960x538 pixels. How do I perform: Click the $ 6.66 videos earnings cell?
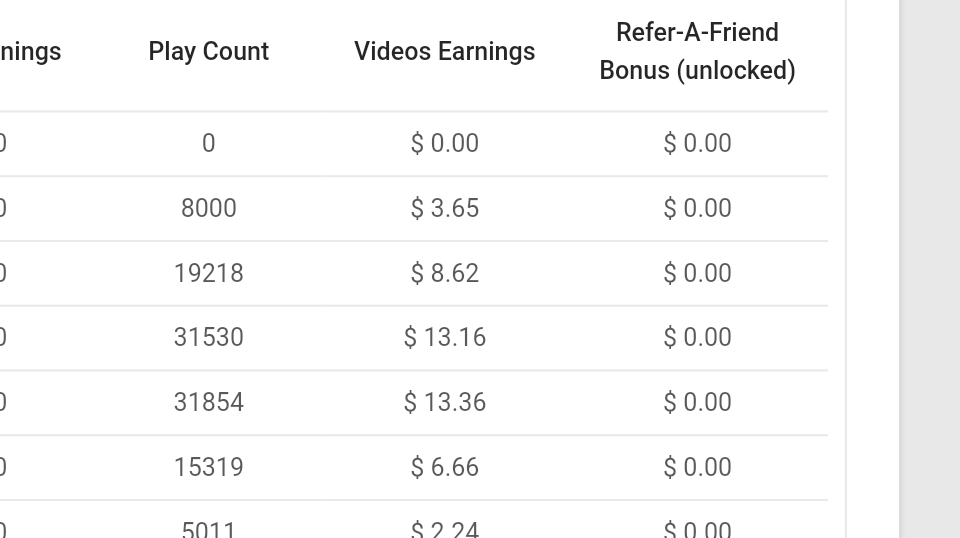click(444, 467)
